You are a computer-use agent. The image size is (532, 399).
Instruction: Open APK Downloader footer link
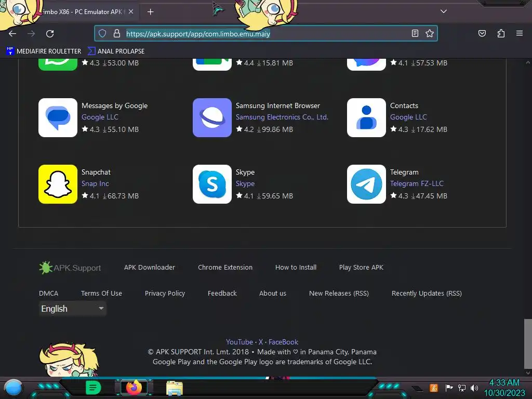150,268
